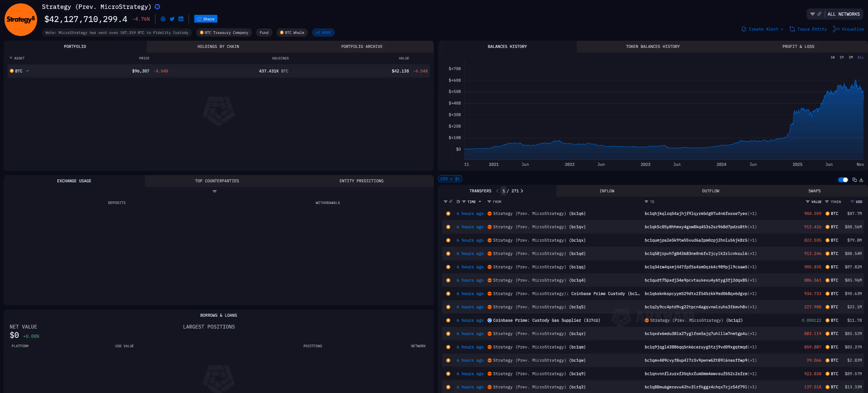
Task: Click the USD ≥ $1 filter chip
Action: pyautogui.click(x=450, y=179)
